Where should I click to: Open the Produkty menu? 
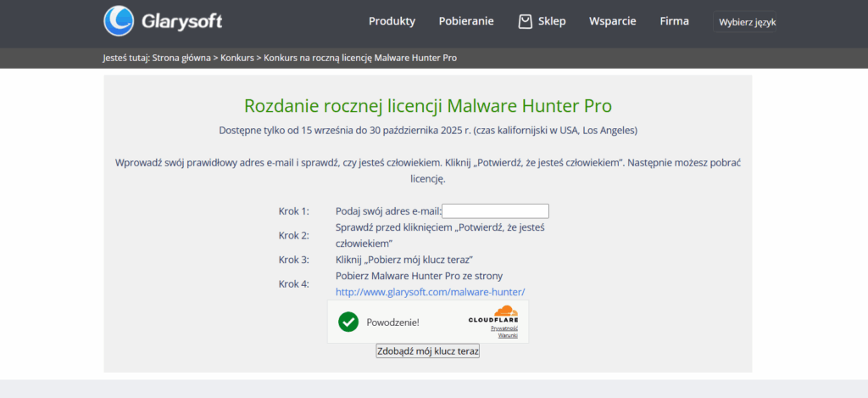(x=392, y=21)
